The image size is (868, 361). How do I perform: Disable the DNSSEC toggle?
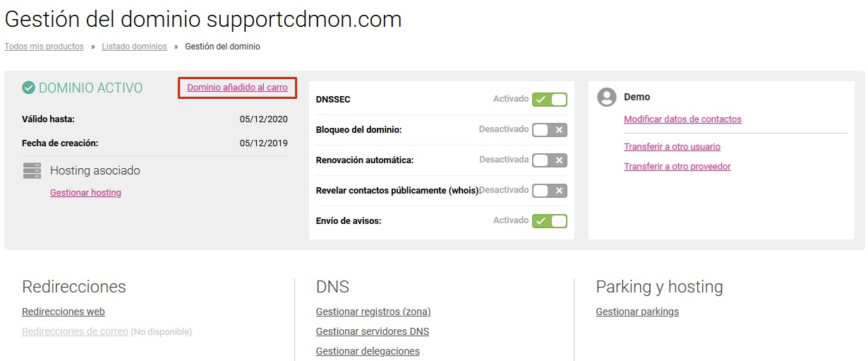pyautogui.click(x=550, y=100)
